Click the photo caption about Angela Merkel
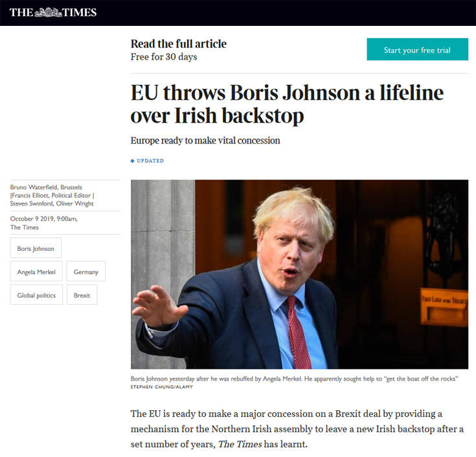The image size is (476, 457). (294, 379)
